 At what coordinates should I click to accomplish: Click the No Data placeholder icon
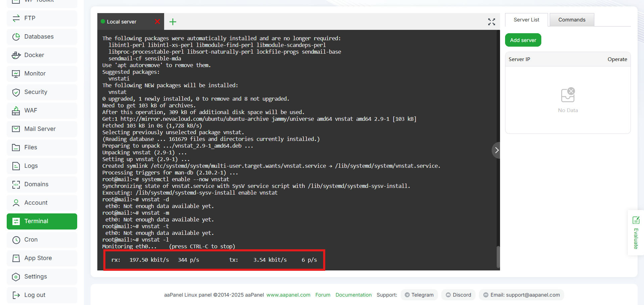[568, 95]
